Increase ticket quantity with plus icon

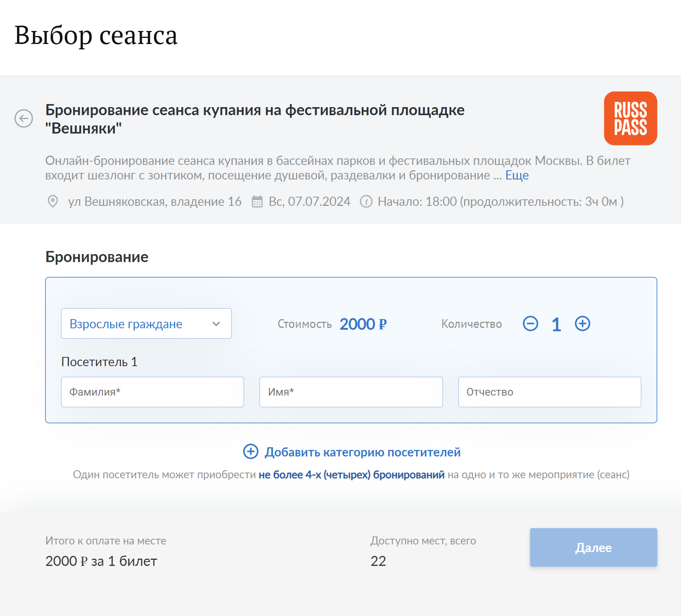click(582, 324)
